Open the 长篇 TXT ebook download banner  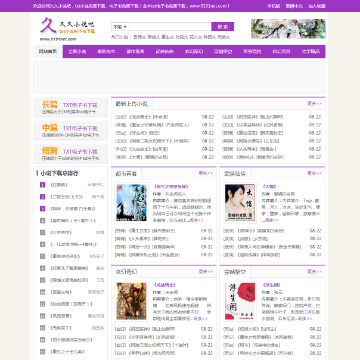click(x=70, y=107)
